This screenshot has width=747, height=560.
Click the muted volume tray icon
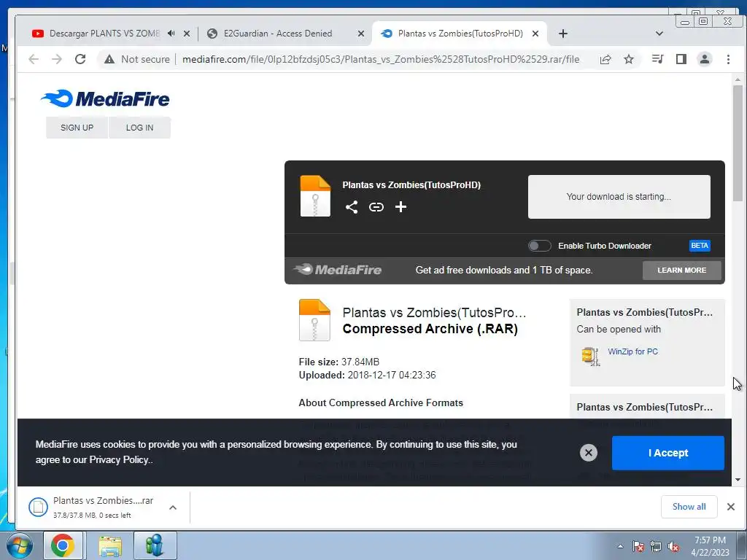click(673, 547)
